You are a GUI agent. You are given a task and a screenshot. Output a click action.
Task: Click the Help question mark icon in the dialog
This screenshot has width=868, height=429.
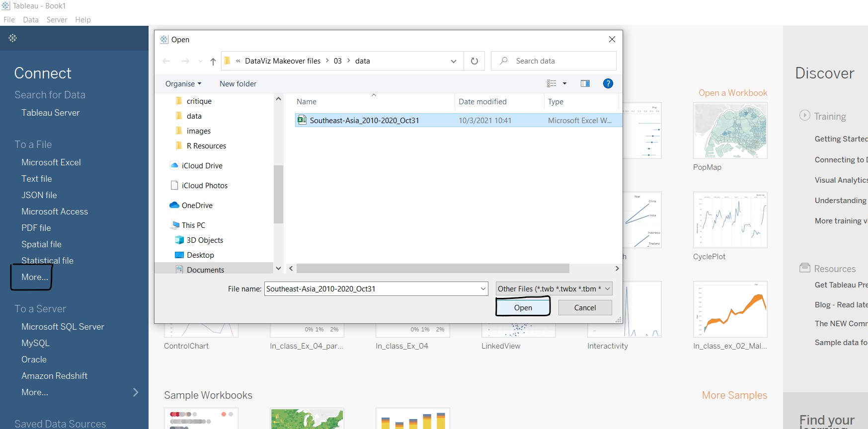click(x=608, y=83)
